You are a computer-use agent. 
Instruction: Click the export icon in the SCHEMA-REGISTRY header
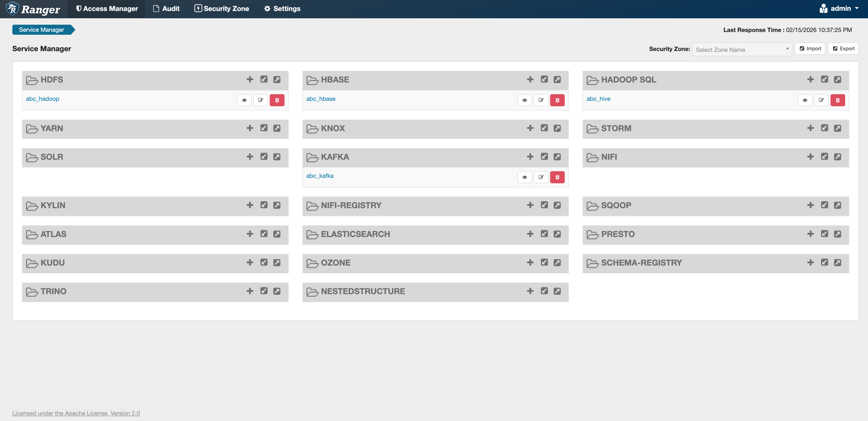point(837,263)
